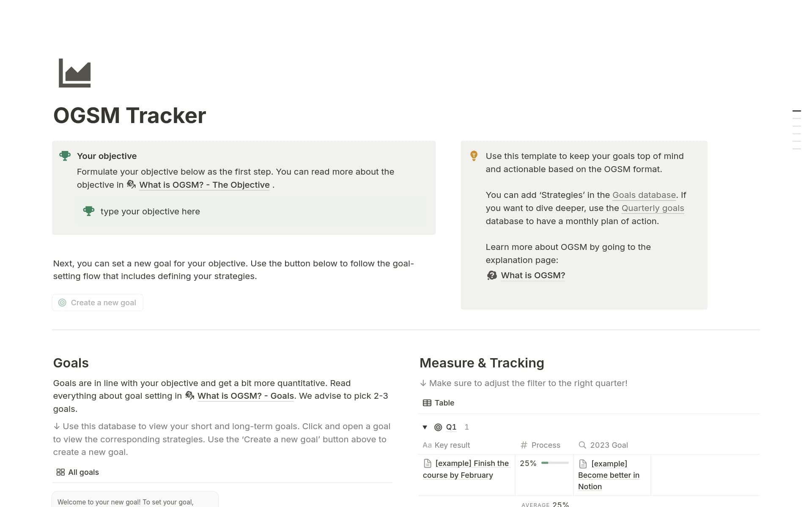
Task: Open the Goals database link
Action: click(x=643, y=195)
